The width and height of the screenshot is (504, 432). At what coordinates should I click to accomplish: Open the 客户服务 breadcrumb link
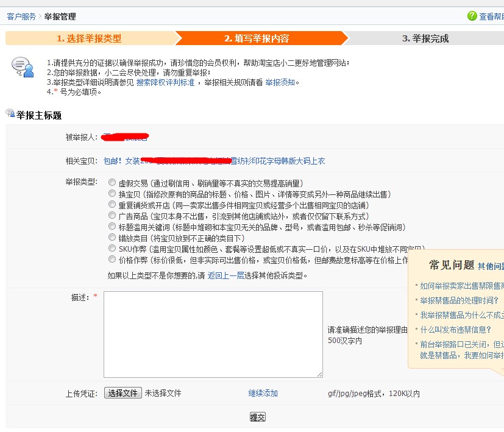click(x=21, y=16)
